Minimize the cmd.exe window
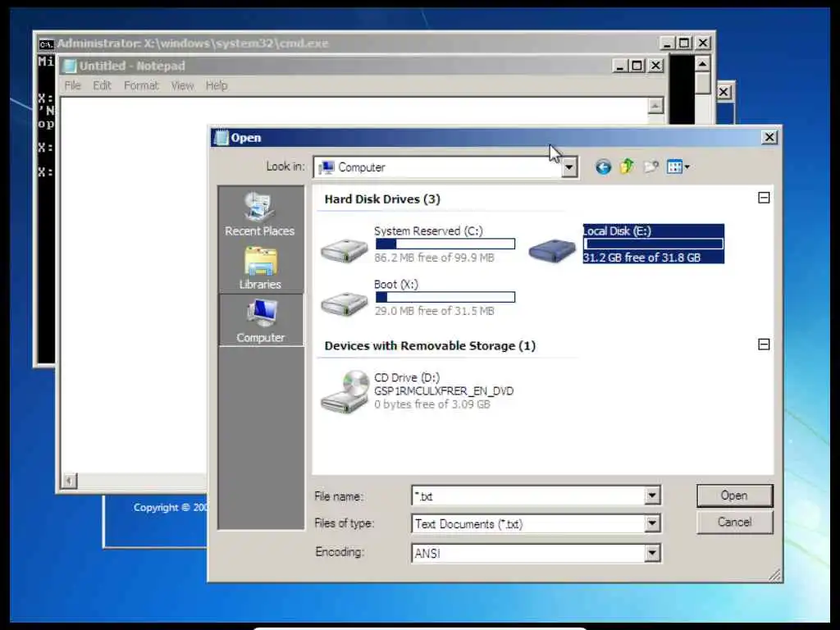This screenshot has width=840, height=630. (x=667, y=43)
